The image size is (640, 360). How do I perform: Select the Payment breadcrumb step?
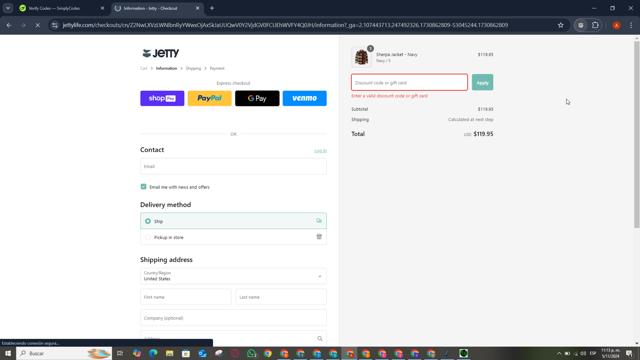[x=217, y=68]
